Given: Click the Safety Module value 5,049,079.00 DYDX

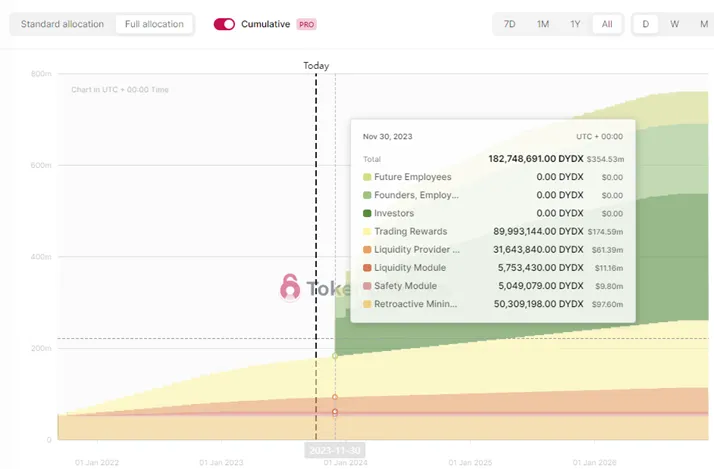Looking at the screenshot, I should tap(541, 286).
